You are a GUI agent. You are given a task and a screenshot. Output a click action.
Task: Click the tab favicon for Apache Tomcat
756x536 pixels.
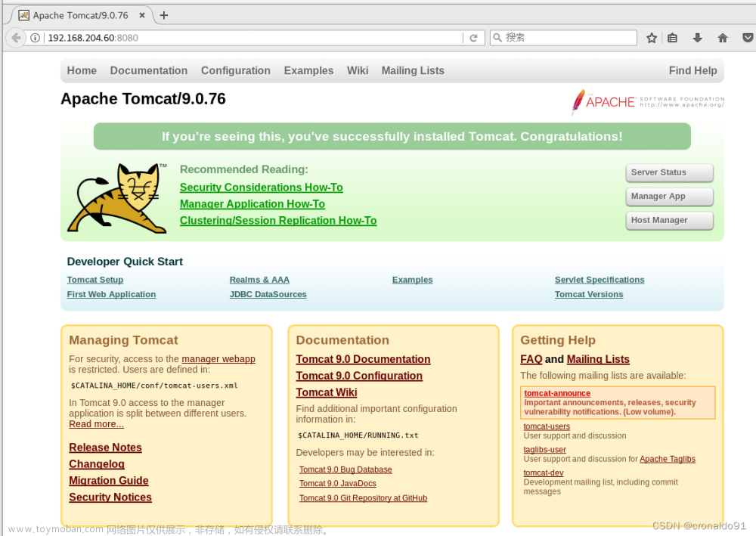click(23, 15)
